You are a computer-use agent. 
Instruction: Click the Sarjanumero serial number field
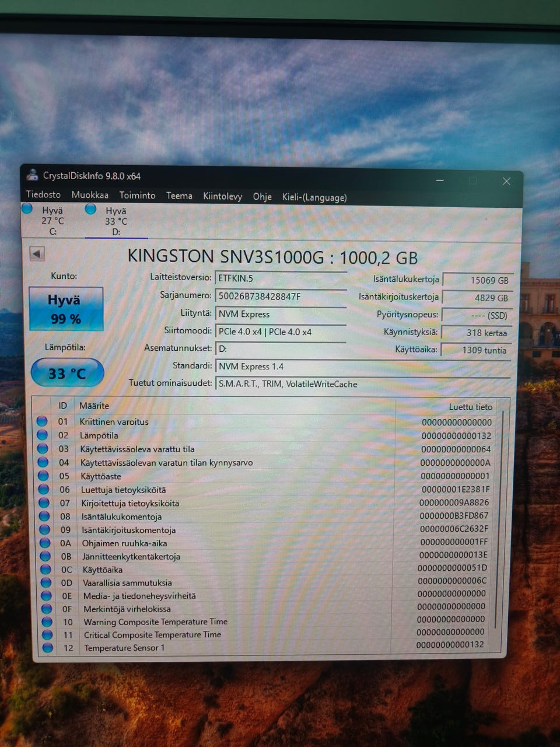coord(281,296)
